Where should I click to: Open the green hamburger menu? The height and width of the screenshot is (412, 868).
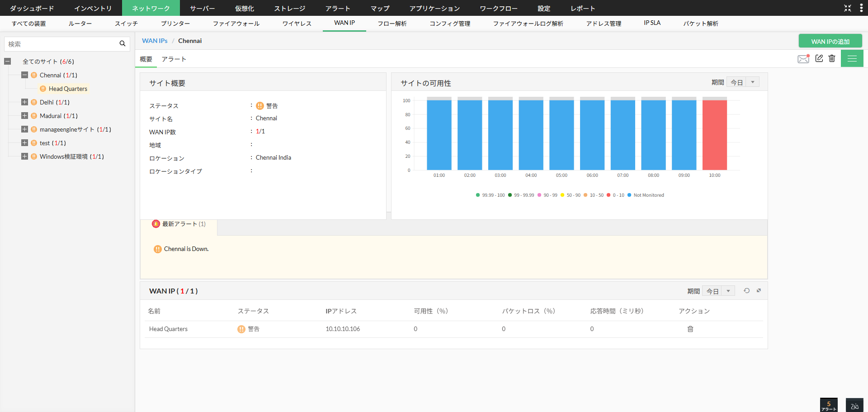[x=852, y=59]
